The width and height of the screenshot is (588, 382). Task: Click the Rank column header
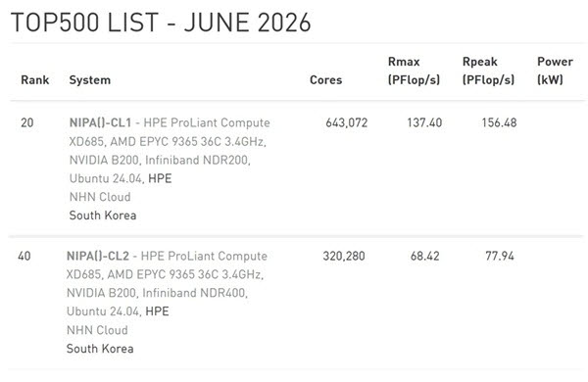click(x=35, y=80)
